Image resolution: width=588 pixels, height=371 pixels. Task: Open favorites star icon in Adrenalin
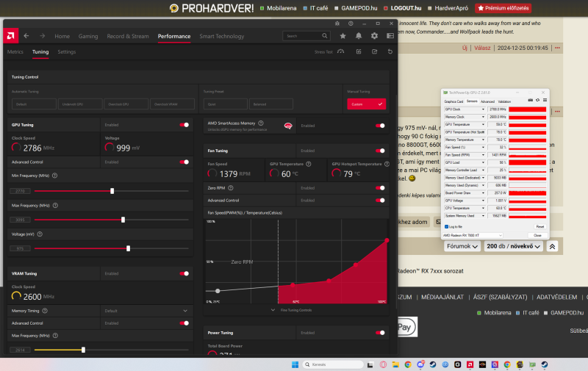point(343,36)
